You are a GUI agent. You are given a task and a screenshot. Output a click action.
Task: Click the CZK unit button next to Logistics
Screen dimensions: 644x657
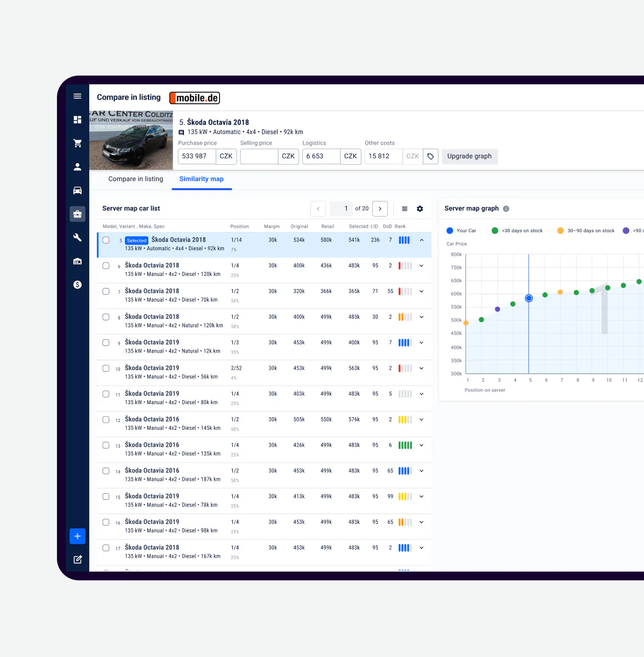pyautogui.click(x=350, y=157)
